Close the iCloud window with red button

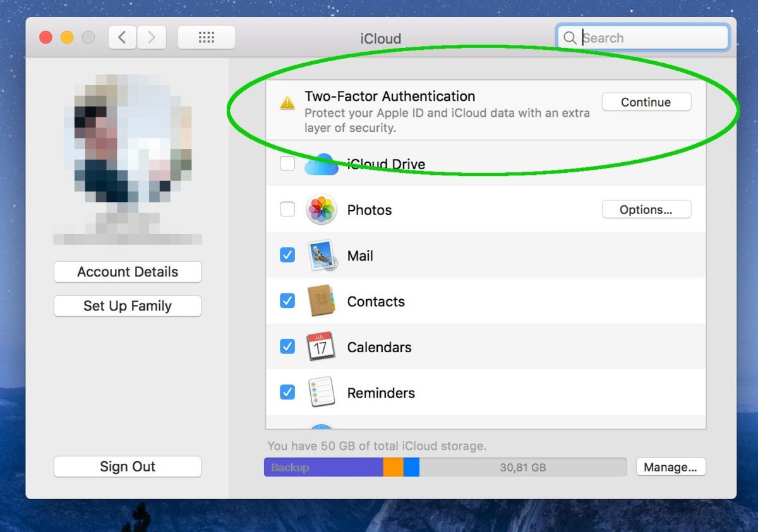pyautogui.click(x=45, y=38)
